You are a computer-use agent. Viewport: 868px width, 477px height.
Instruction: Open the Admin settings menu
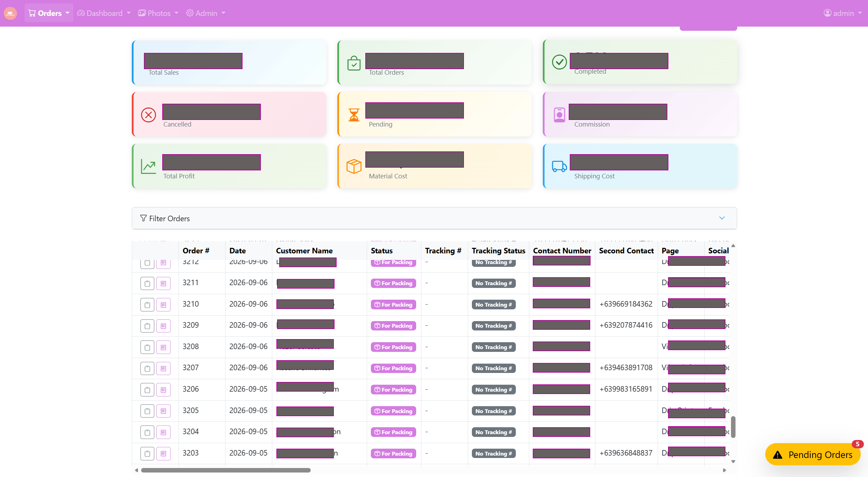(205, 13)
